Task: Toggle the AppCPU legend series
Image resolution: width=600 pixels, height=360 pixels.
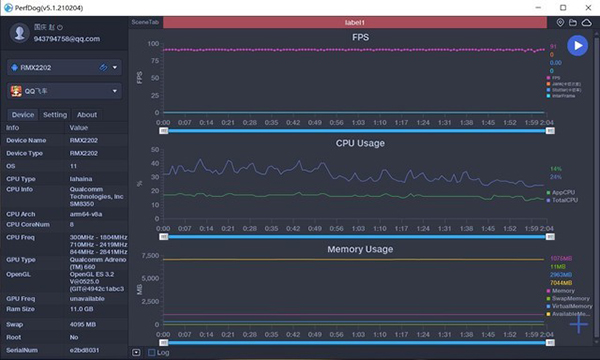Action: [561, 192]
